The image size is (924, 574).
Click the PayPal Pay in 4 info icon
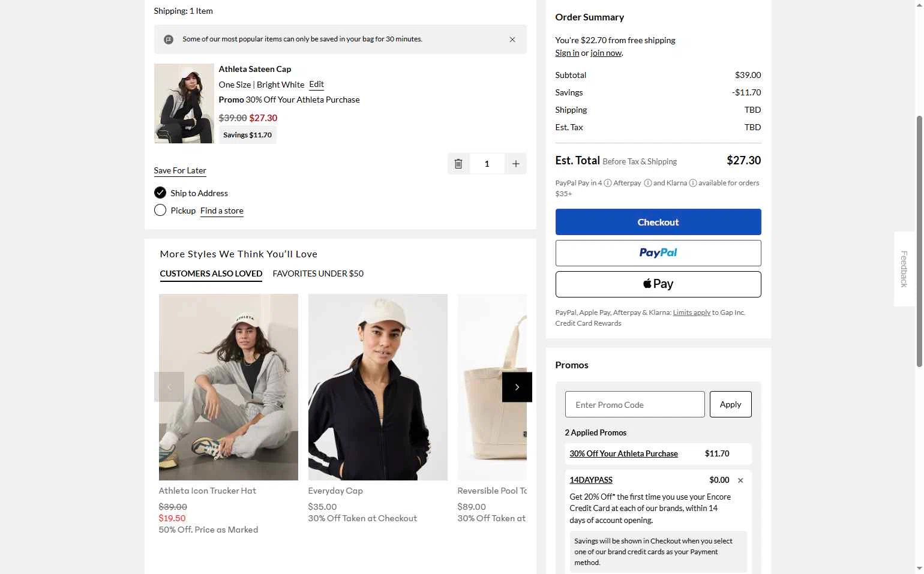coord(608,183)
